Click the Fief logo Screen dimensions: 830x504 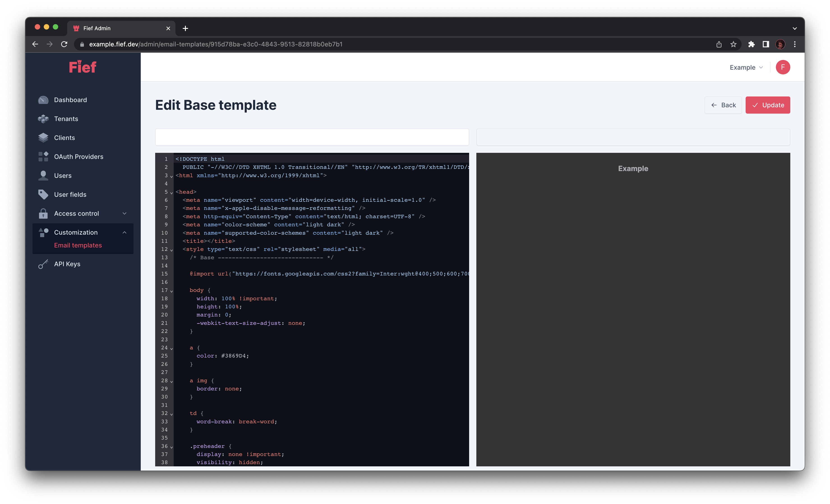tap(83, 67)
